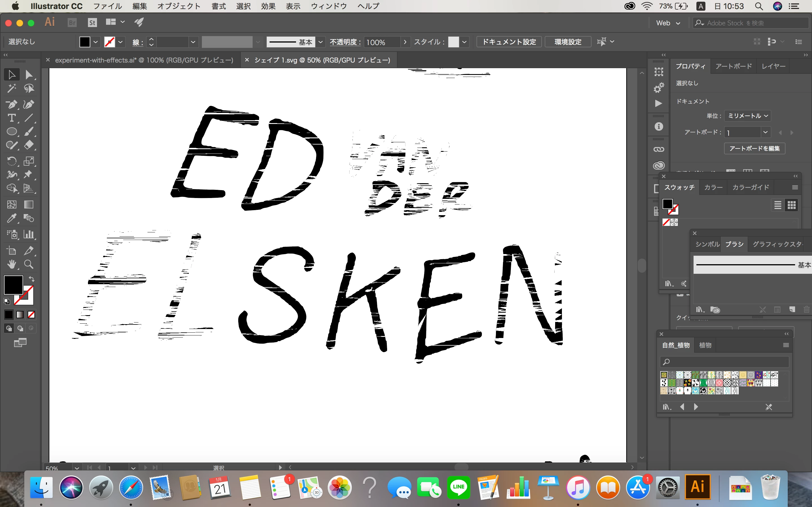Select the Magic Wand tool

(11, 88)
